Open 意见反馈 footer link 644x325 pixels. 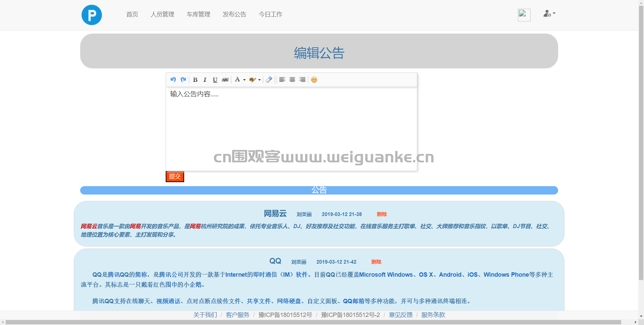click(x=401, y=315)
